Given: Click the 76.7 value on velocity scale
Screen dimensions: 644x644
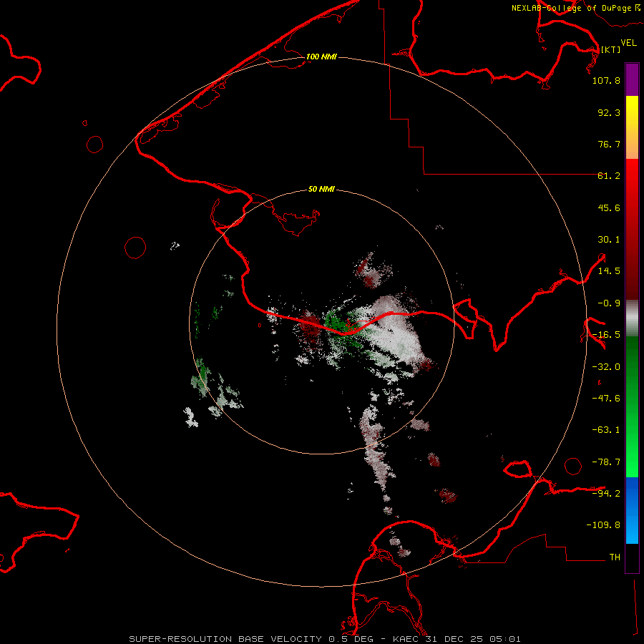Looking at the screenshot, I should (609, 144).
